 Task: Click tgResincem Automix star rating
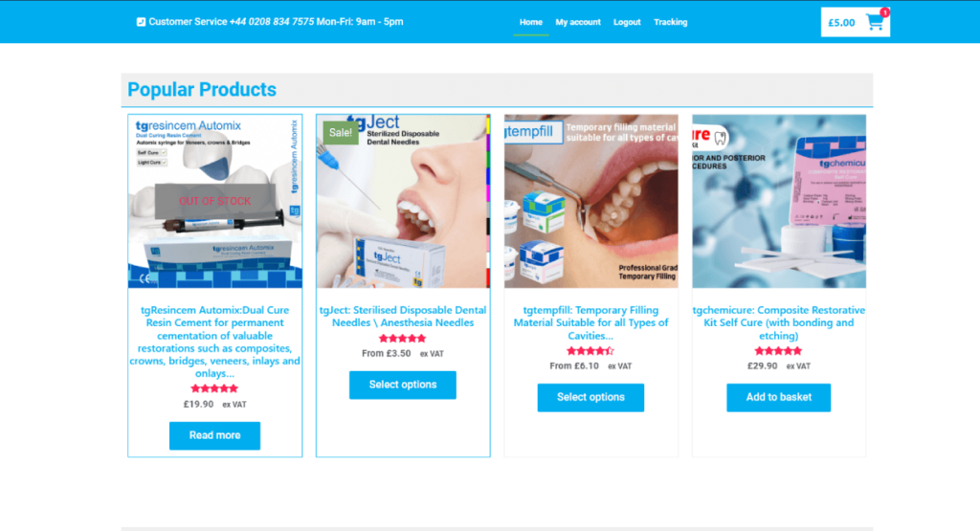pyautogui.click(x=214, y=388)
